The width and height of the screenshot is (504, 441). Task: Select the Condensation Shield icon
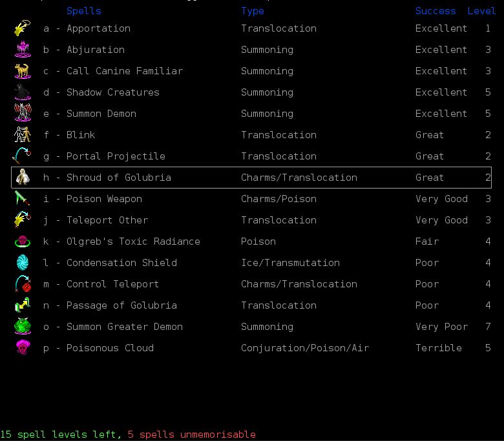pyautogui.click(x=23, y=263)
